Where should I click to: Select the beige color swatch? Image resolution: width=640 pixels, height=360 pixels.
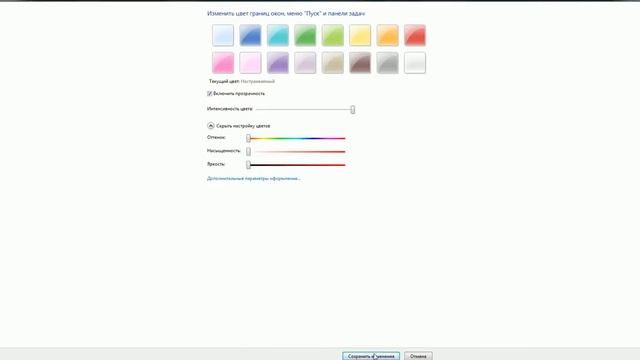pos(333,62)
